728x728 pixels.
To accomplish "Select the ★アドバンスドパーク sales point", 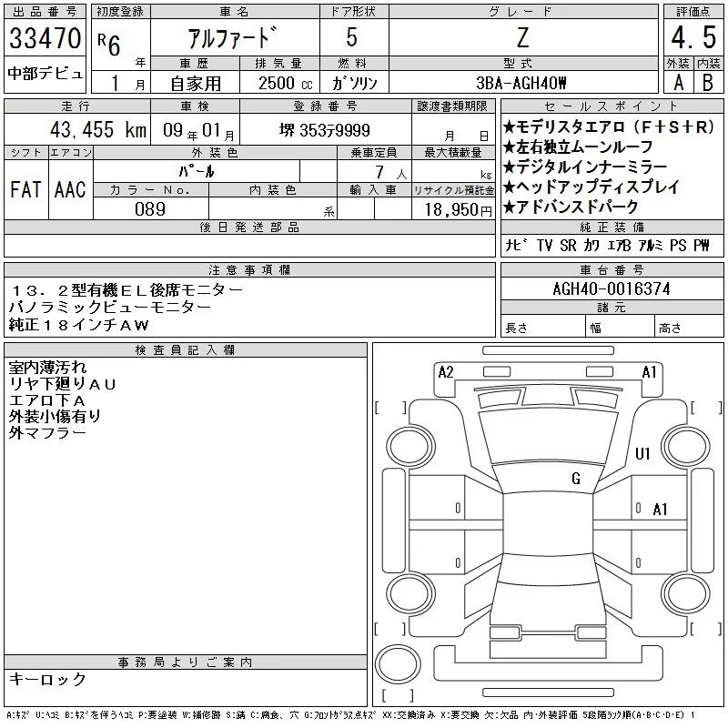I will [x=571, y=207].
